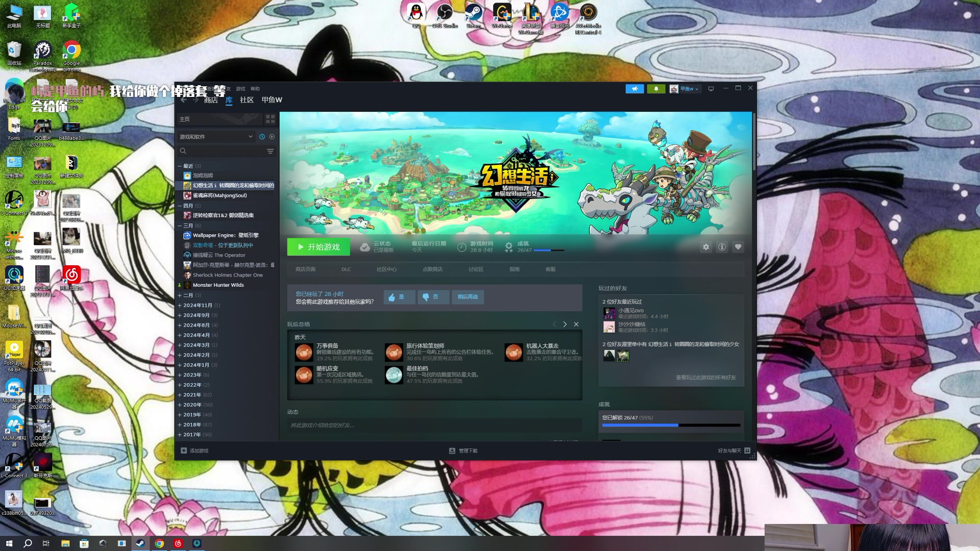Open OBS Studio desktop shortcut
Image resolution: width=980 pixels, height=551 pixels.
pos(445,15)
